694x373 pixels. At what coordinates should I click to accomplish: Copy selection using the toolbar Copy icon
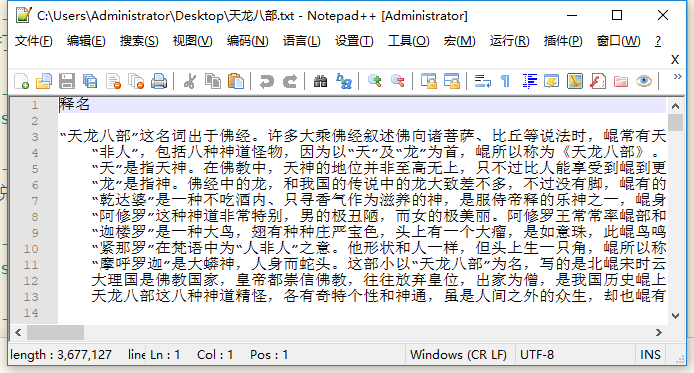pos(213,81)
